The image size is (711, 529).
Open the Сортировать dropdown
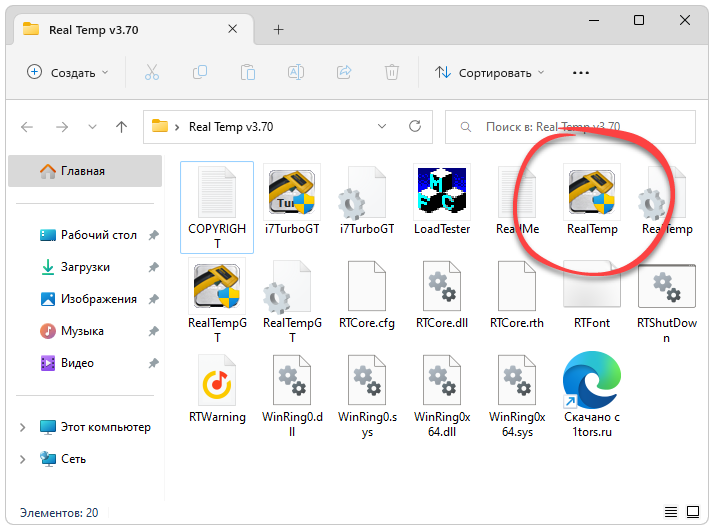[x=489, y=73]
